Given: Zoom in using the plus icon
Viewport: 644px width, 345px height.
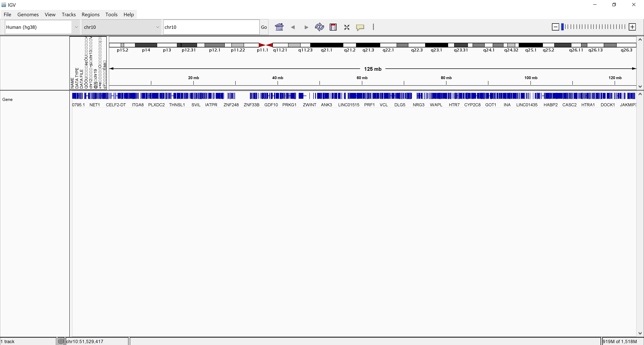Looking at the screenshot, I should (x=632, y=27).
